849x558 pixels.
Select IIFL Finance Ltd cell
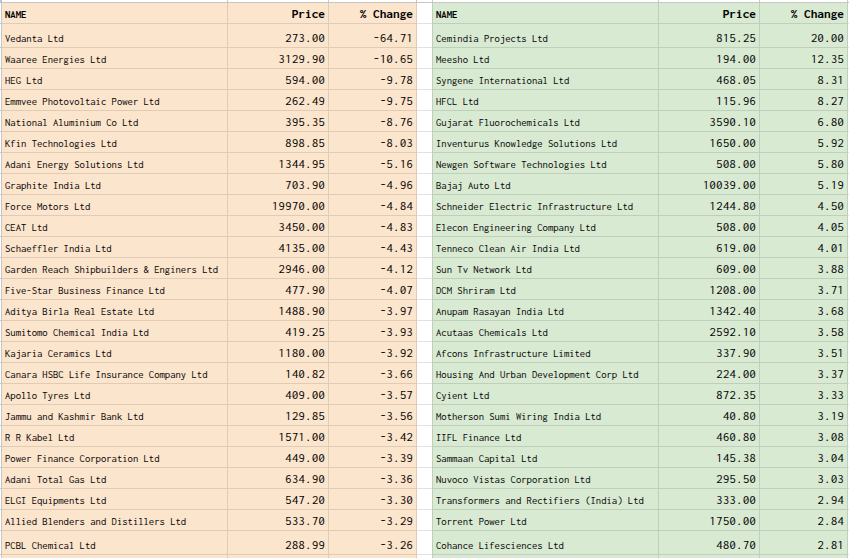[545, 437]
